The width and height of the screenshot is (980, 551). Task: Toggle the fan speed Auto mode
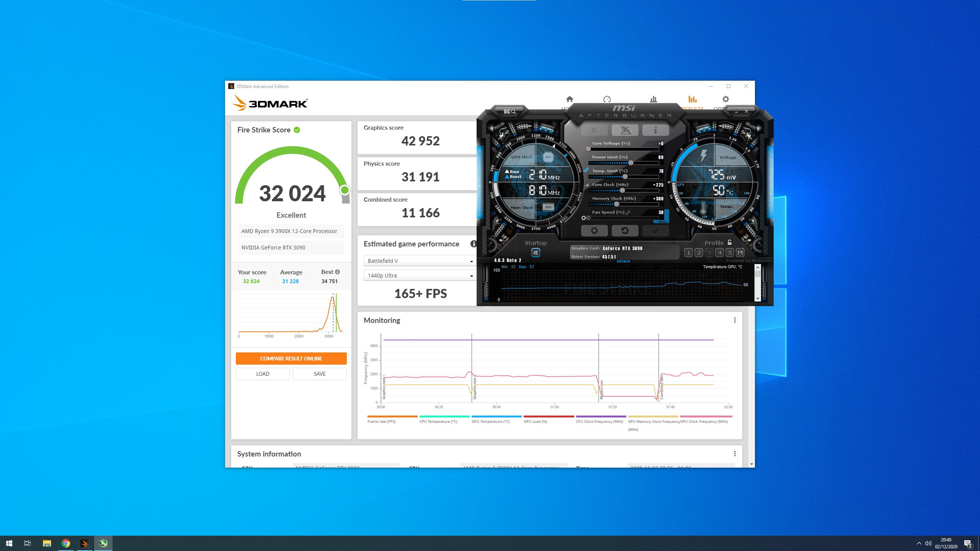tap(662, 222)
